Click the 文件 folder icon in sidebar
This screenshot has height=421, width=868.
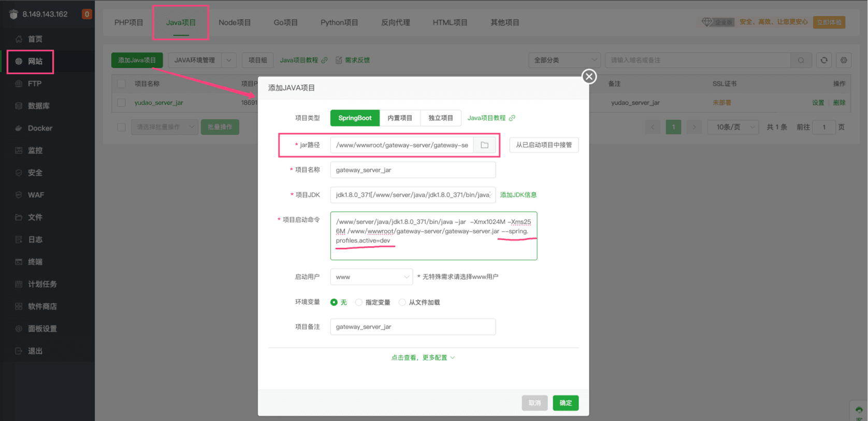point(19,217)
